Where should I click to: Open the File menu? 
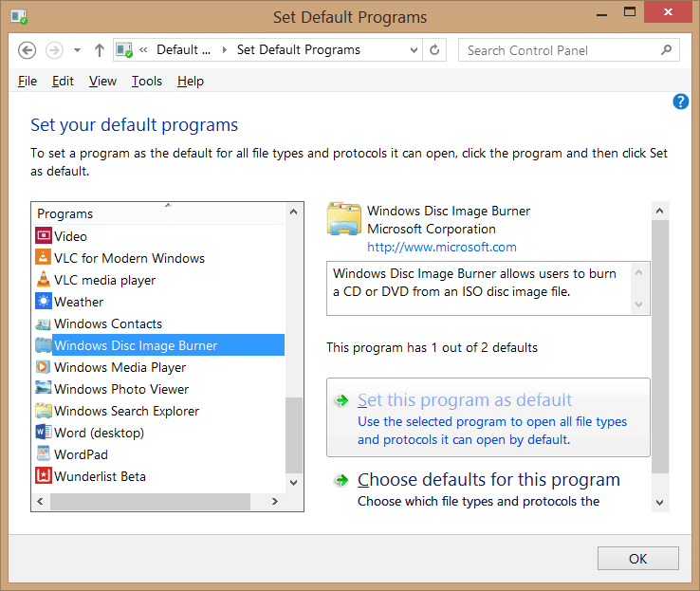pos(28,82)
